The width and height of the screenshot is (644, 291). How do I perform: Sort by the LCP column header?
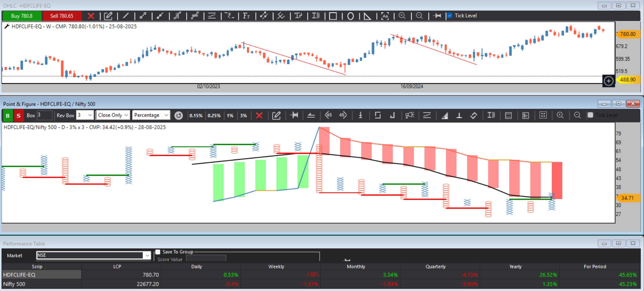[x=117, y=266]
